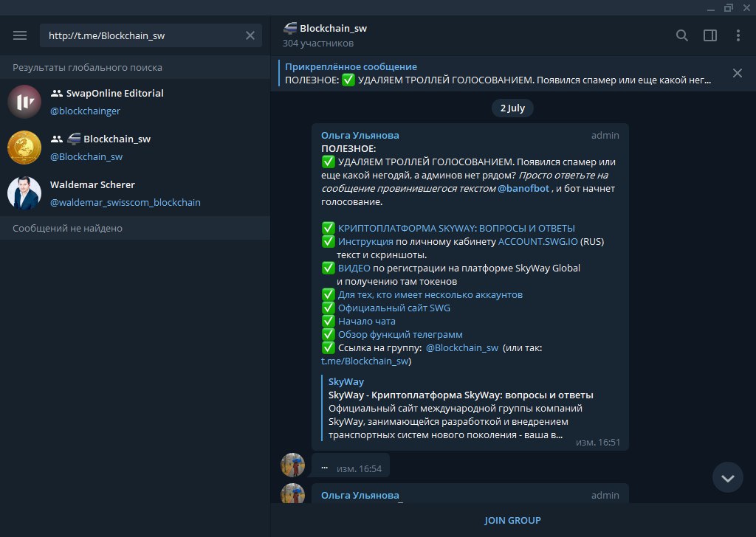Click Waldemar Scherer's profile photo
Viewport: 756px width, 537px height.
[x=24, y=193]
